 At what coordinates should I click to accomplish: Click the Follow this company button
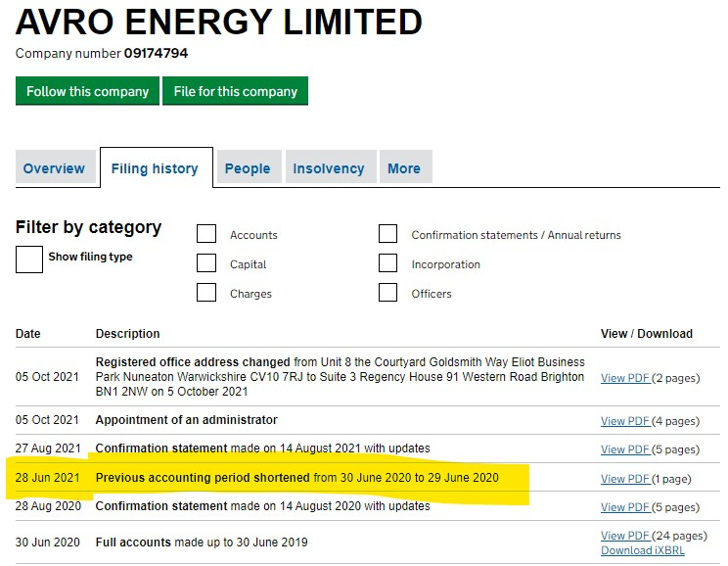coord(87,91)
